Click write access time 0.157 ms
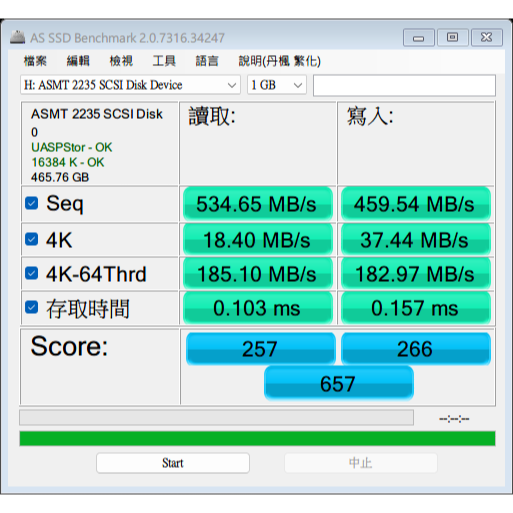 point(416,308)
